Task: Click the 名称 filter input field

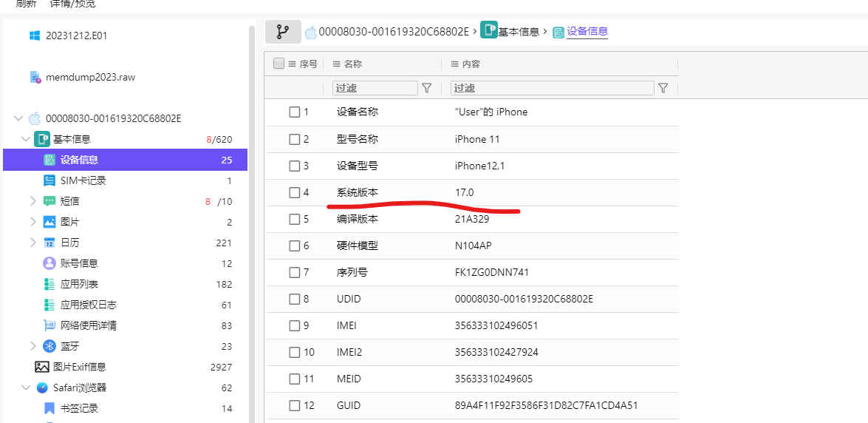Action: tap(375, 88)
